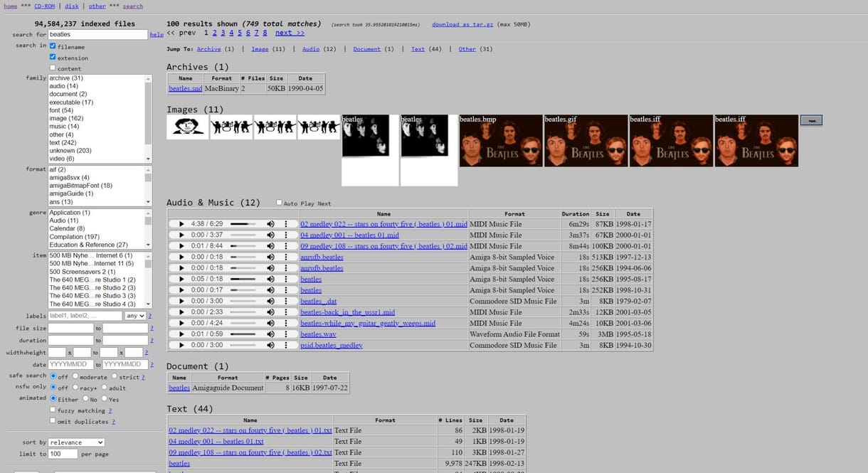Open more options for 09 medley 108 player
Screen dimensions: 868x473
click(286, 246)
